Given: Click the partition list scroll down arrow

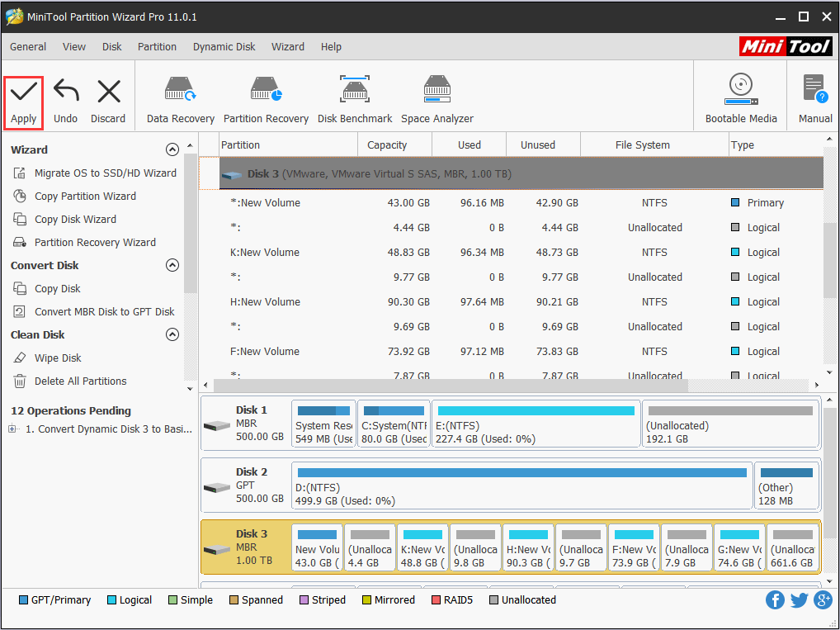Looking at the screenshot, I should (830, 372).
